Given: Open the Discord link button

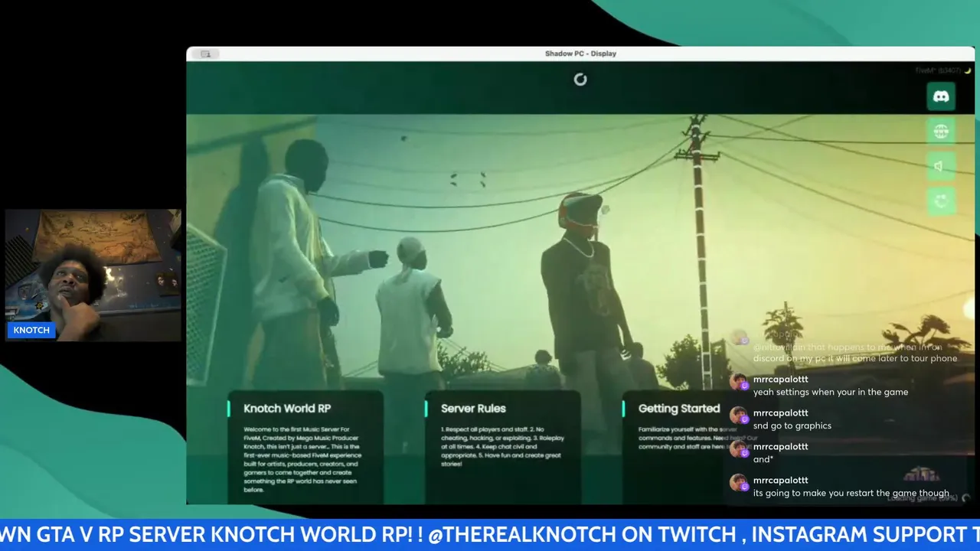Looking at the screenshot, I should (x=941, y=96).
